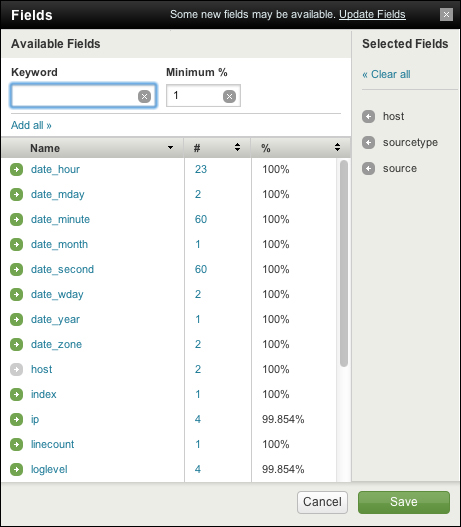Cancel the Fields dialog
The width and height of the screenshot is (461, 527).
pyautogui.click(x=322, y=502)
